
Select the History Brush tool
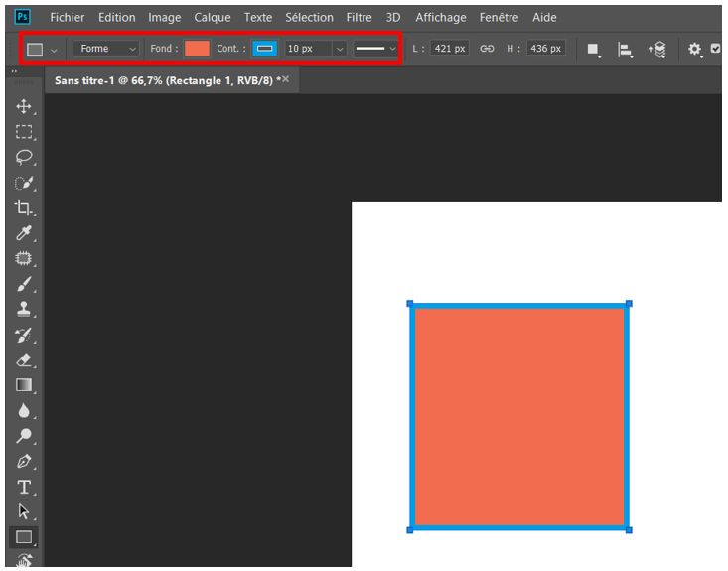24,335
